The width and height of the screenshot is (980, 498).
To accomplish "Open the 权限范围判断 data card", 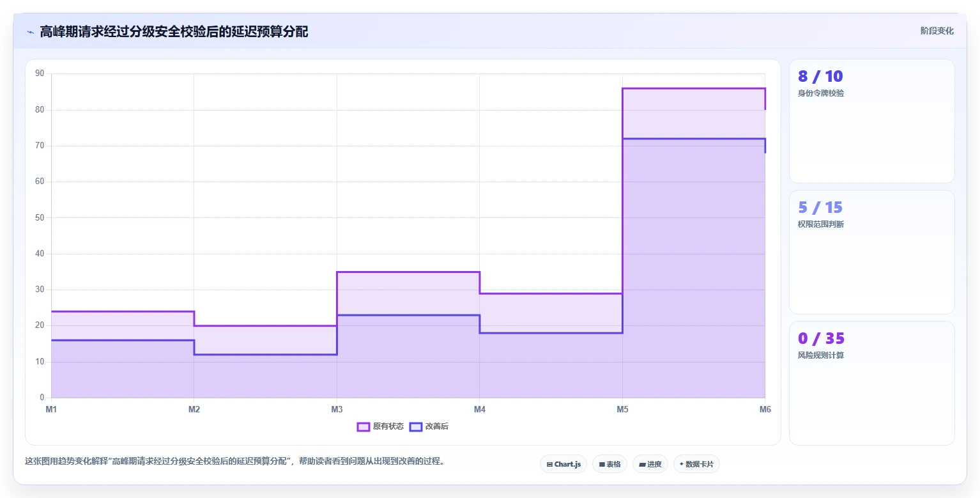I will click(872, 252).
